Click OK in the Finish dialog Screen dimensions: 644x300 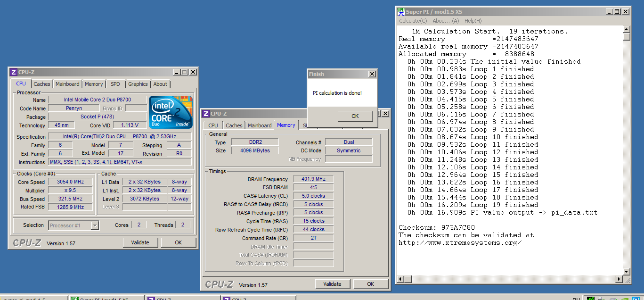point(355,116)
